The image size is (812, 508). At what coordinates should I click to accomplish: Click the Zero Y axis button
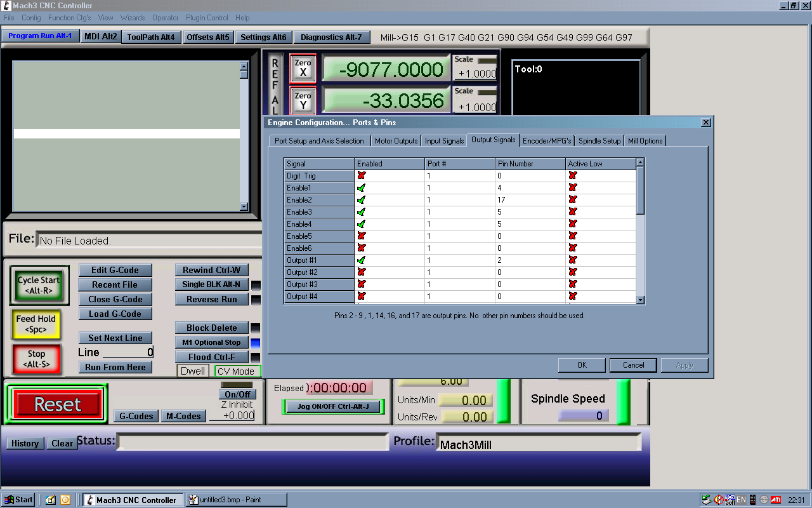[303, 100]
